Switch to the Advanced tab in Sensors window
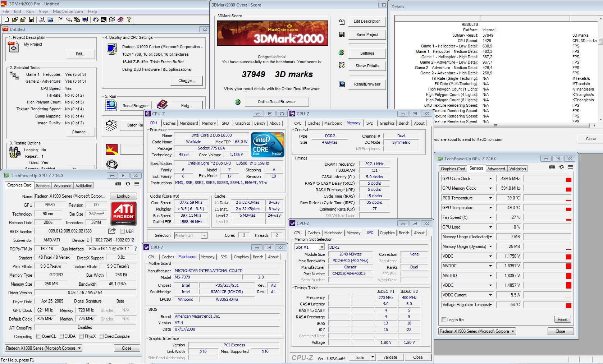This screenshot has height=364, width=603. (x=496, y=169)
